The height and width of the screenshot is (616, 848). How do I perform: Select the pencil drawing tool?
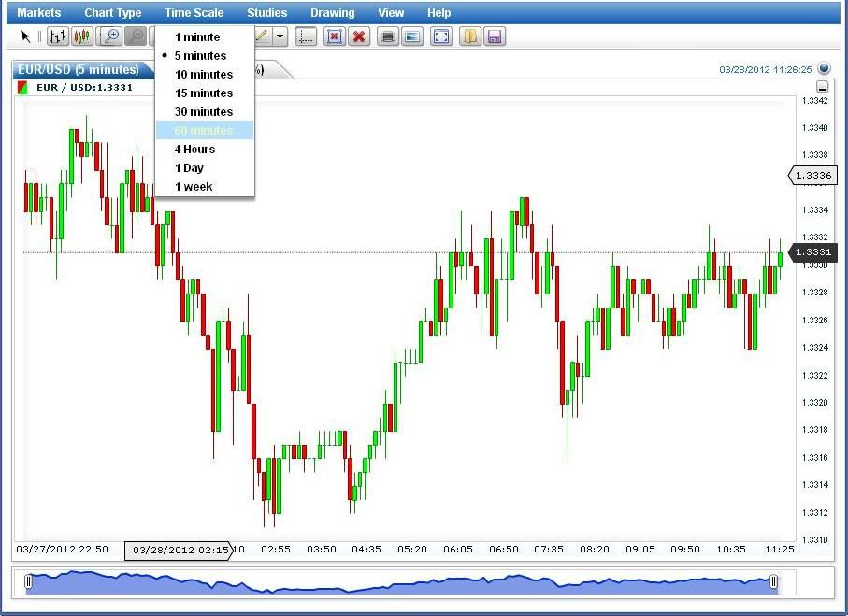point(262,36)
